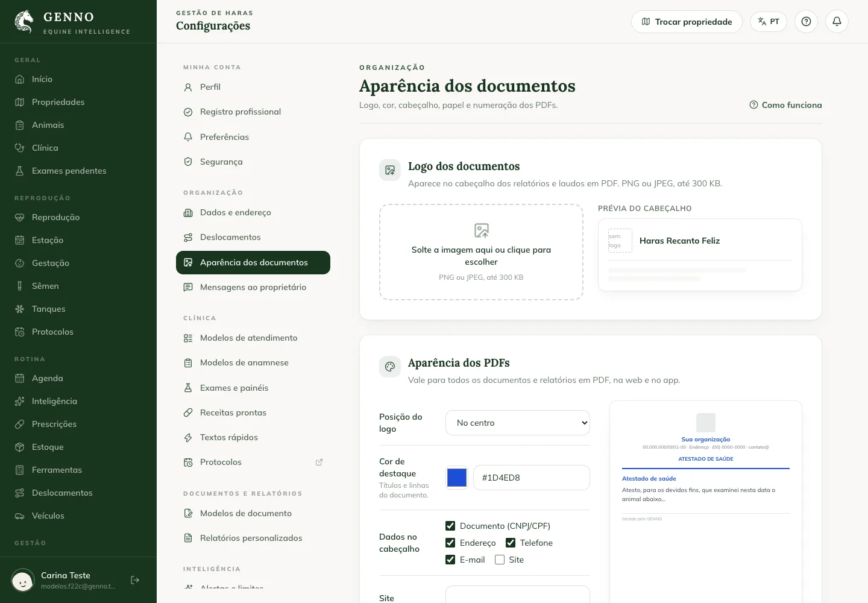
Task: Uncheck the Telefone checkbox
Action: tap(511, 543)
